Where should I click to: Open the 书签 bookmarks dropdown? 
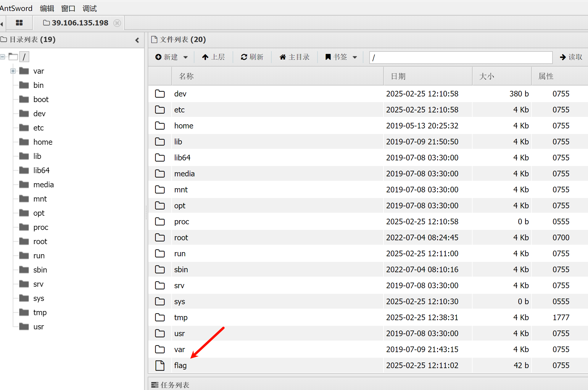(x=341, y=57)
